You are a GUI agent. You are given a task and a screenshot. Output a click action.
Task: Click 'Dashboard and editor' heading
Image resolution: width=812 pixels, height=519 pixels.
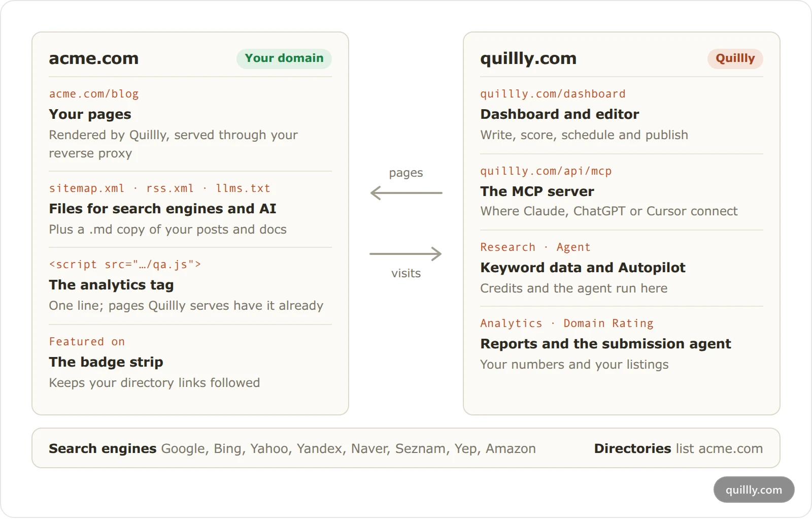tap(560, 114)
